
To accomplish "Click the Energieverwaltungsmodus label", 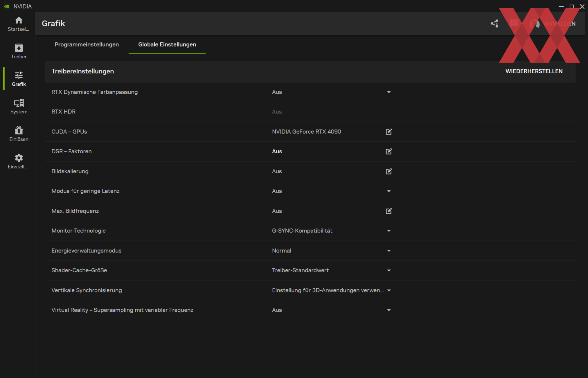I will pos(86,251).
